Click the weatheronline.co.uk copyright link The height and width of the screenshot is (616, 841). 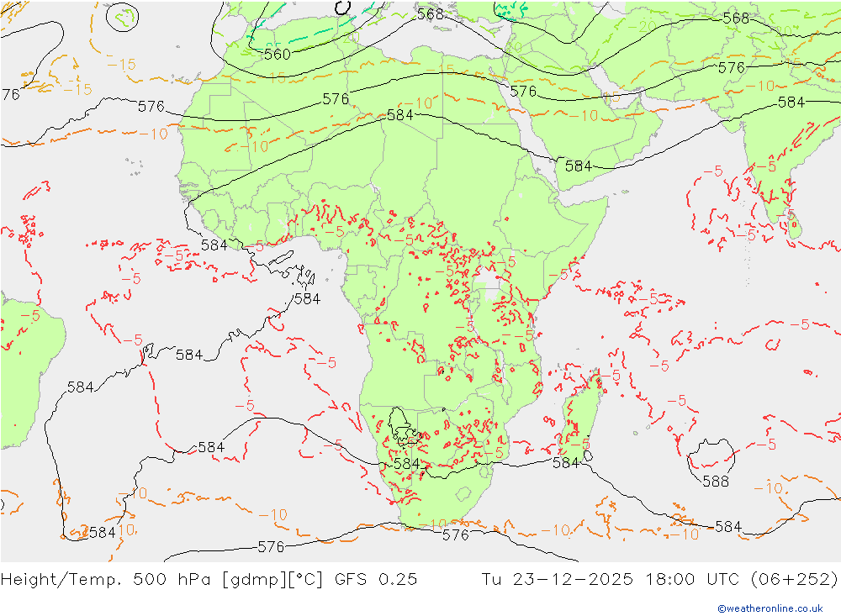click(x=770, y=608)
